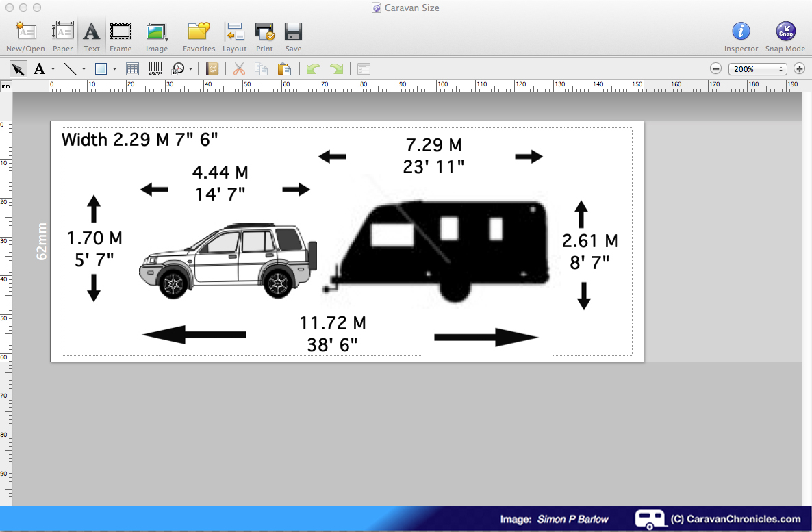
Task: Open the Favorites folder
Action: tap(199, 36)
